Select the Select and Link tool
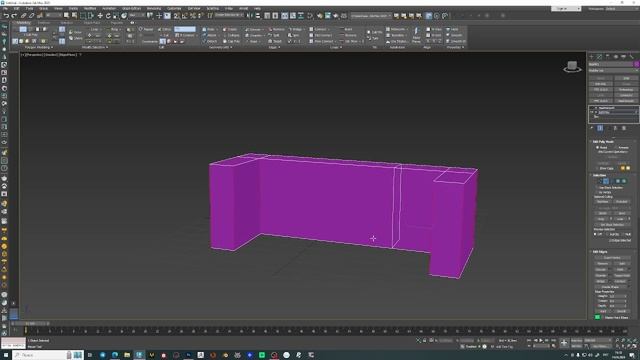Image resolution: width=640 pixels, height=360 pixels. point(24,16)
